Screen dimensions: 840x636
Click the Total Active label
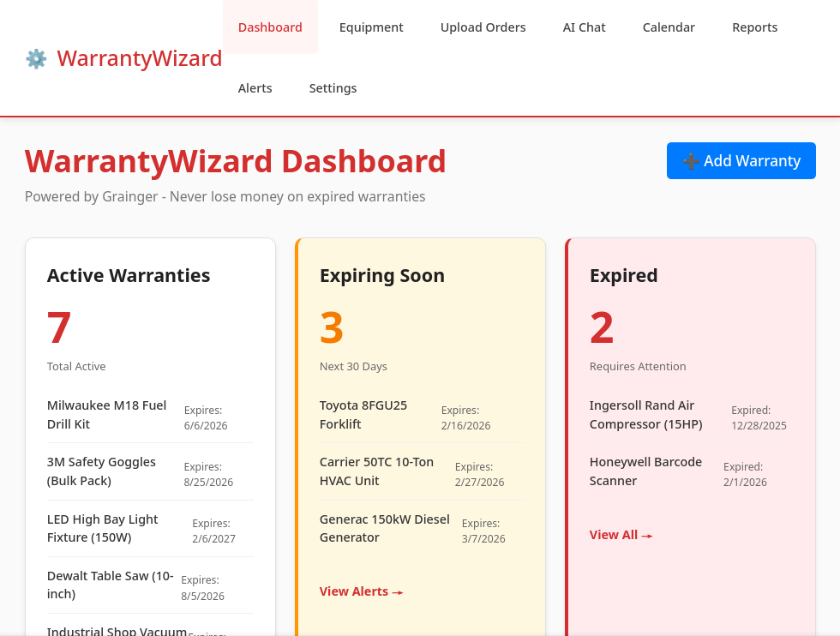(x=76, y=367)
